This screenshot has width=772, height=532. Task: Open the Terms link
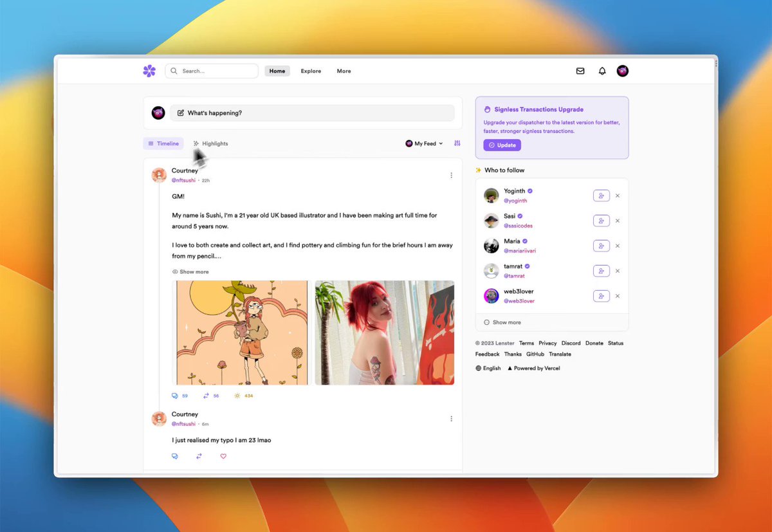pos(526,344)
